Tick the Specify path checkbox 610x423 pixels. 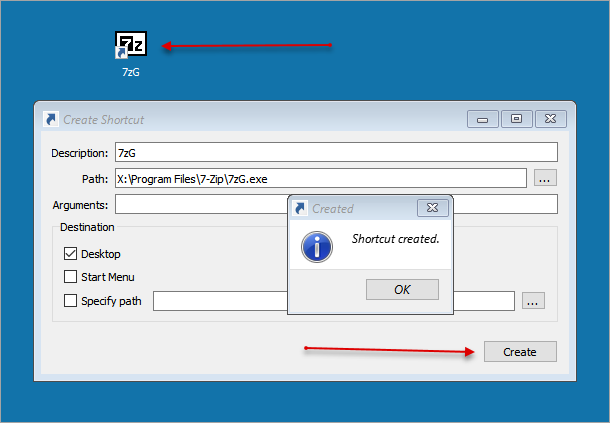[x=70, y=300]
